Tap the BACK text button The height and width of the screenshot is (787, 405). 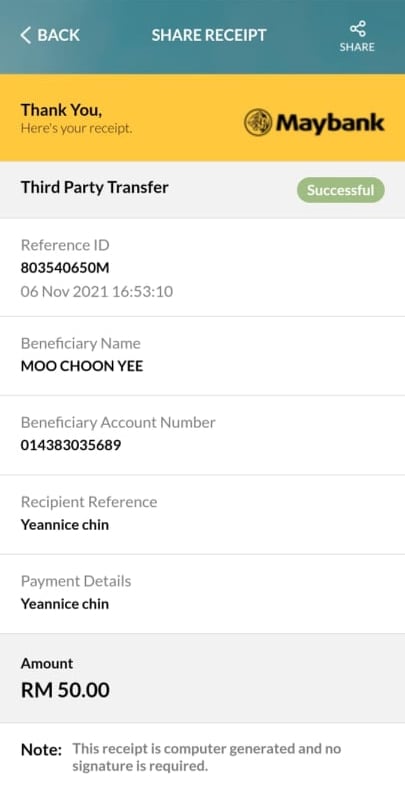(58, 35)
